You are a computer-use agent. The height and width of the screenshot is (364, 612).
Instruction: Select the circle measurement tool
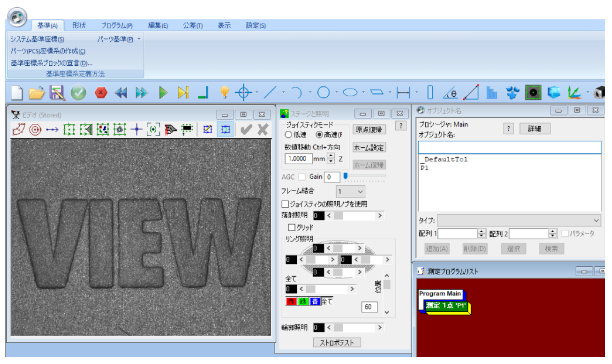tap(323, 92)
